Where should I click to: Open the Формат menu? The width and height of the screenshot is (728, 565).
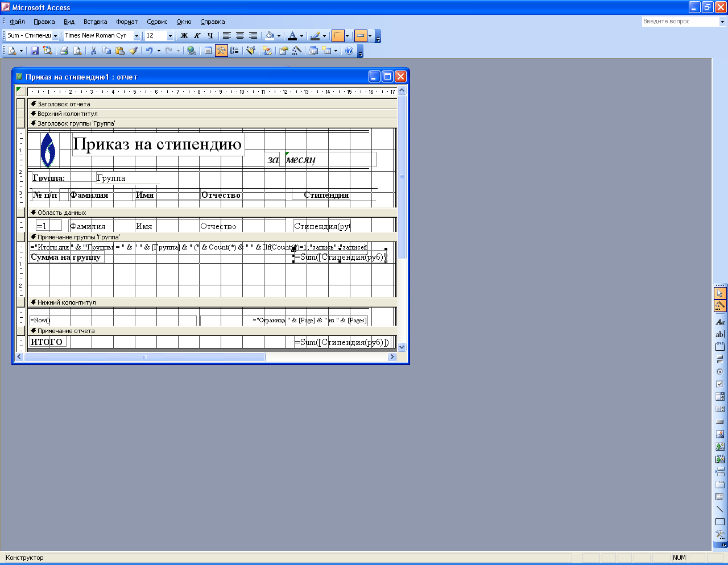[127, 22]
